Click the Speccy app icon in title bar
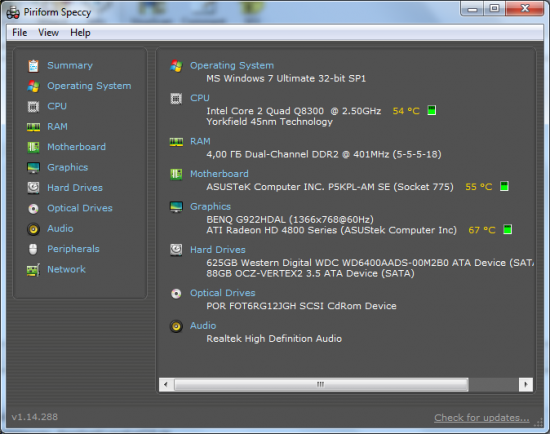 (x=13, y=12)
